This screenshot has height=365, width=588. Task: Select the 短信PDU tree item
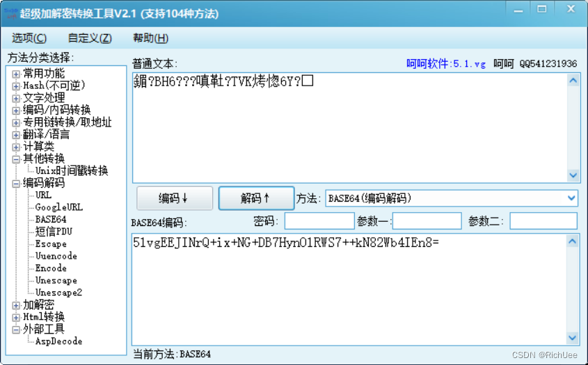pyautogui.click(x=54, y=232)
